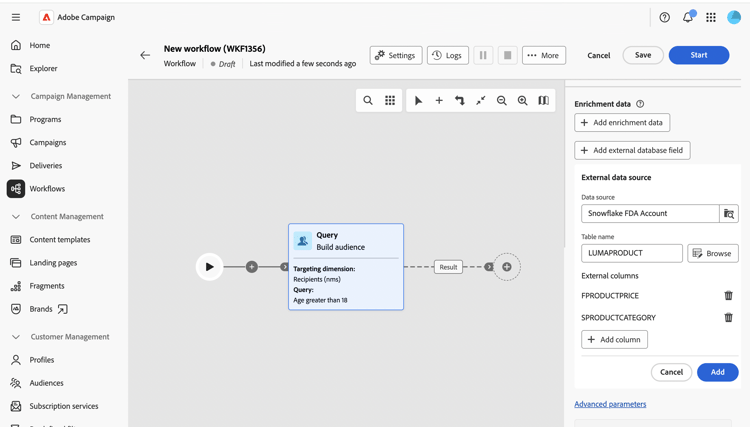Viewport: 750px width, 427px height.
Task: Collapse the Content Management section
Action: point(16,217)
